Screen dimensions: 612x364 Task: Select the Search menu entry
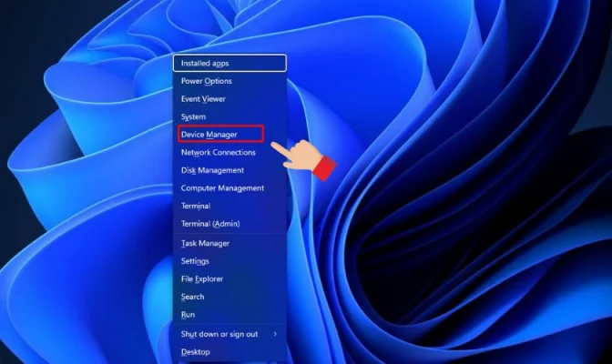(x=192, y=297)
